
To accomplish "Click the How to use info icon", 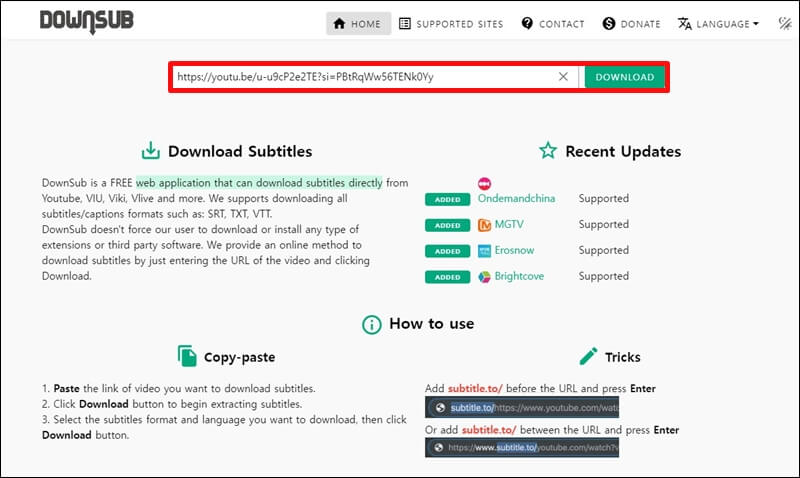I will click(x=371, y=324).
